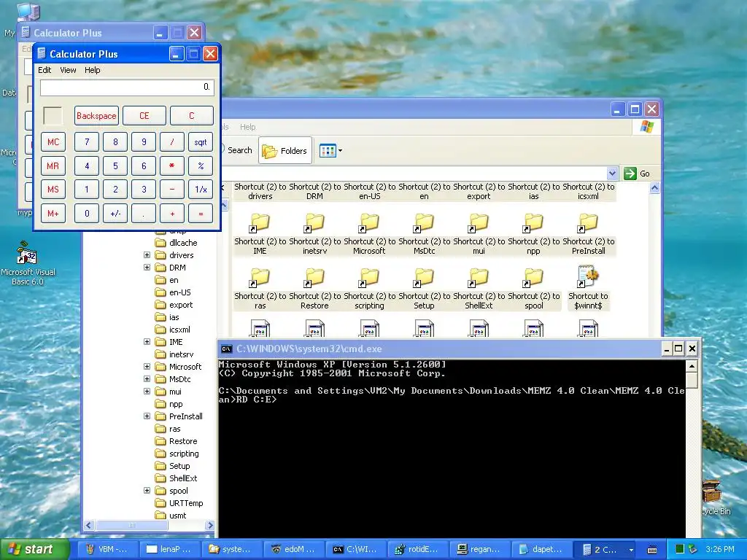
Task: Open the View menu in Calculator Plus
Action: click(68, 70)
